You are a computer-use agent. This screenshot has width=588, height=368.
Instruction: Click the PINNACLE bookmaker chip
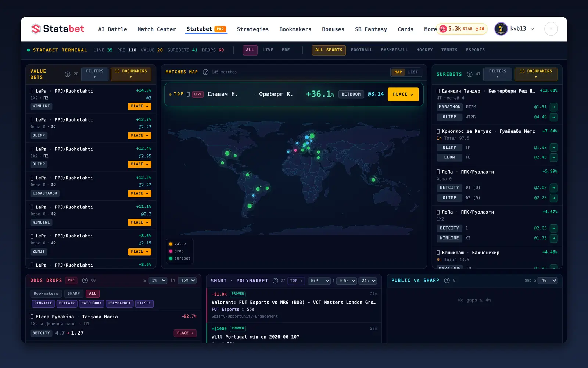[x=43, y=303]
